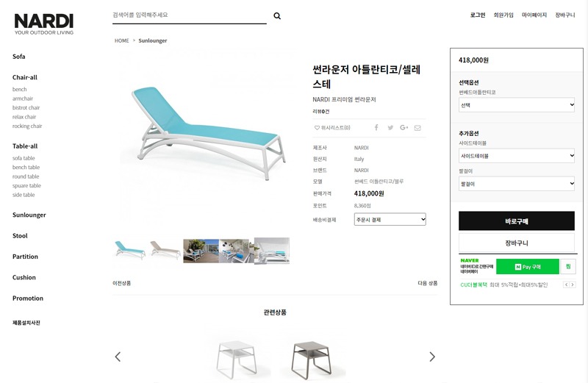Viewport: 588px width, 383px height.
Task: Select the beige sunlounger thumbnail
Action: pyautogui.click(x=165, y=250)
